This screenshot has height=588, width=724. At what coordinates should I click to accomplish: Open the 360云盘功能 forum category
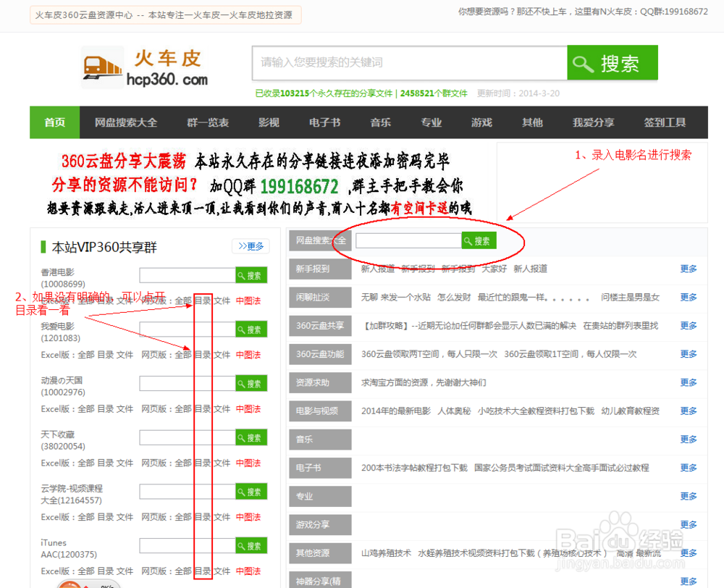coord(320,354)
